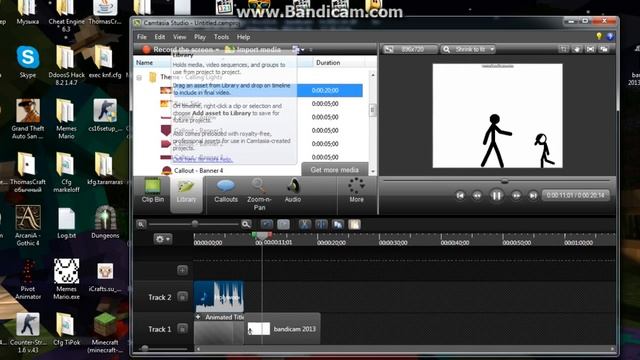Click the lightbulb tips icon
The height and width of the screenshot is (360, 640).
(x=599, y=36)
